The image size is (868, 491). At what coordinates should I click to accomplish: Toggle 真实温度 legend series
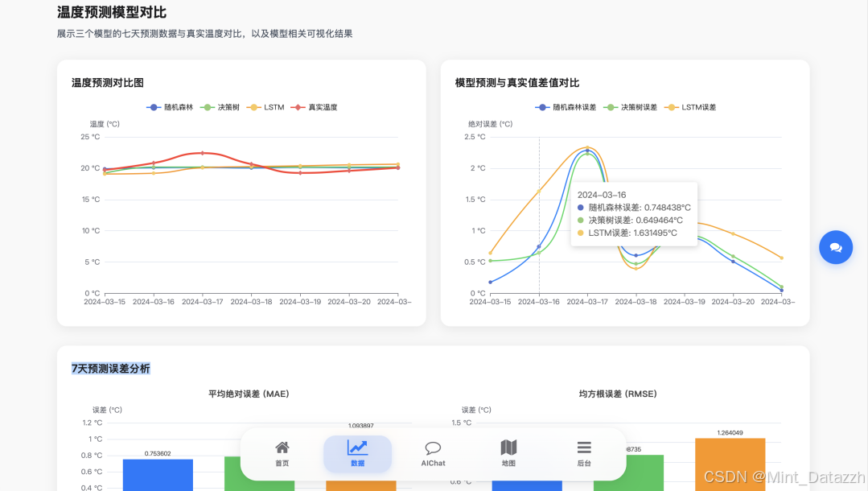tap(314, 107)
